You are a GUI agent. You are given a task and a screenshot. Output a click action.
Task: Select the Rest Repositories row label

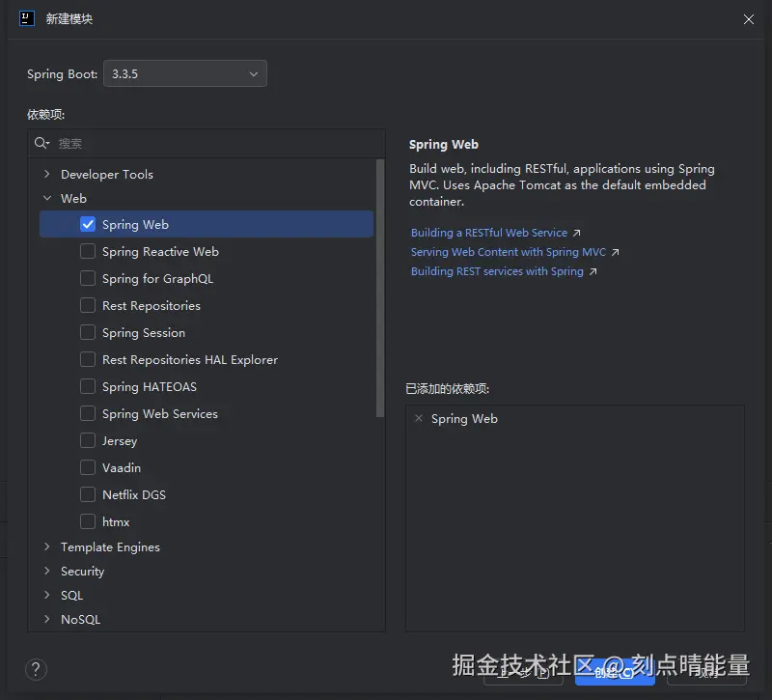pyautogui.click(x=152, y=306)
